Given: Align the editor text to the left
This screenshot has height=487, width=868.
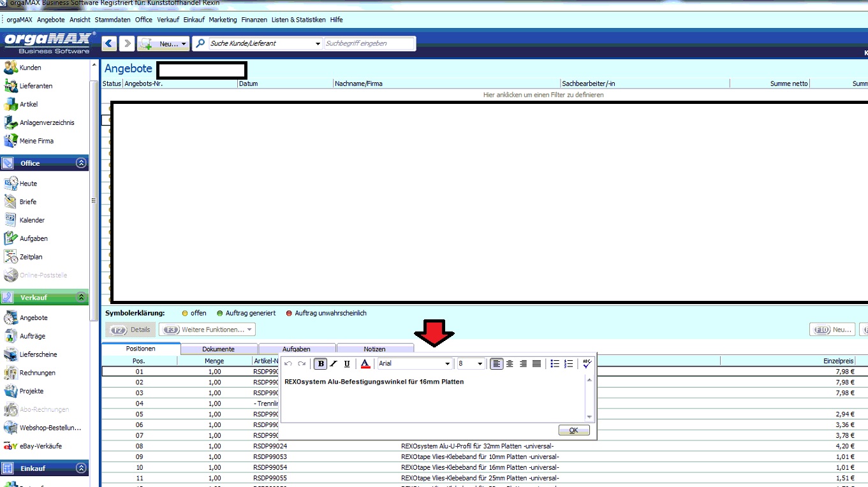Looking at the screenshot, I should coord(496,364).
